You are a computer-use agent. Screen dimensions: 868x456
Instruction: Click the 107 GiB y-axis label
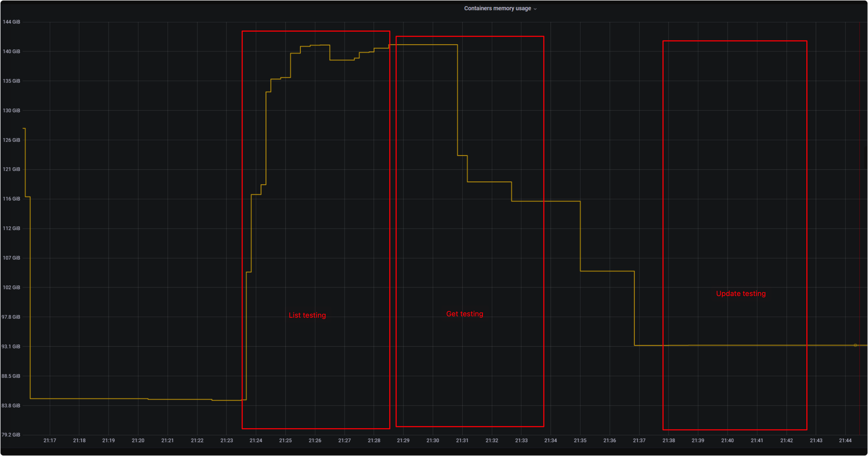(11, 258)
